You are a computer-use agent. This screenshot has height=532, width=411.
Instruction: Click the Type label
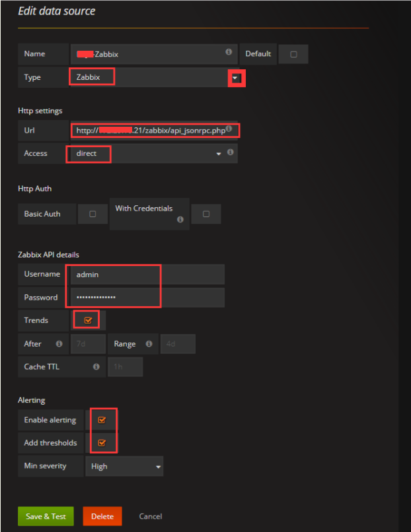click(x=32, y=77)
